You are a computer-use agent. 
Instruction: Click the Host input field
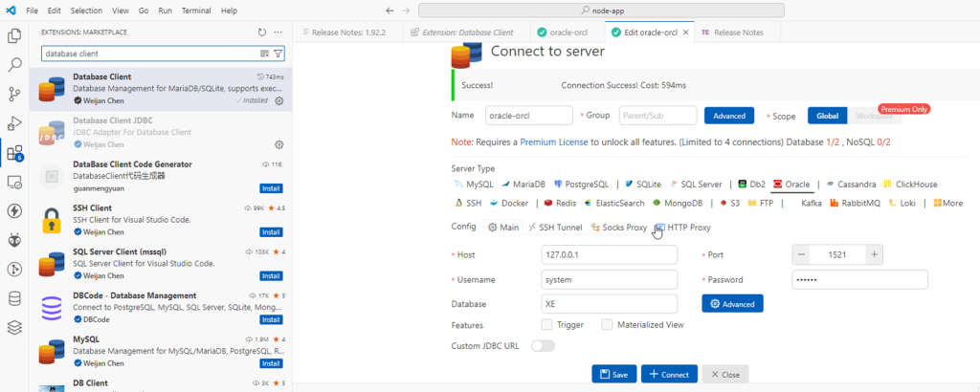coord(608,255)
